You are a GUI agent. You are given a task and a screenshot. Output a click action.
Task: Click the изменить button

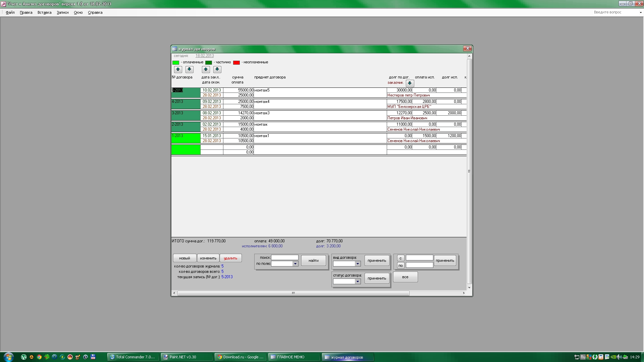pyautogui.click(x=208, y=258)
